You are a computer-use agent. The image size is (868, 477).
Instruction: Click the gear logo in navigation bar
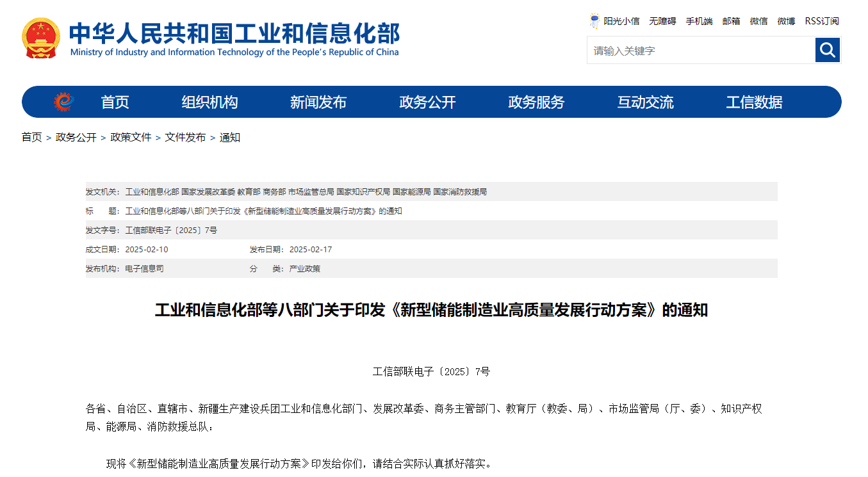pos(64,102)
